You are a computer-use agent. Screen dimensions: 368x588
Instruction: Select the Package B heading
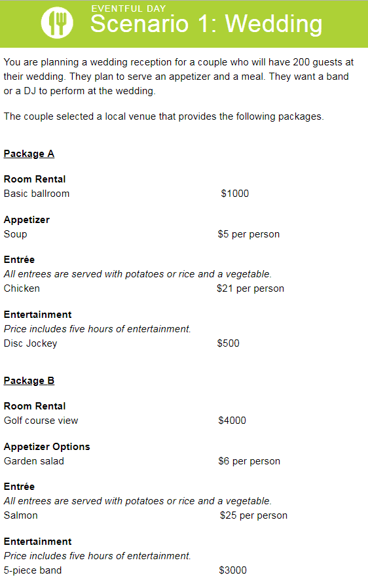point(29,381)
